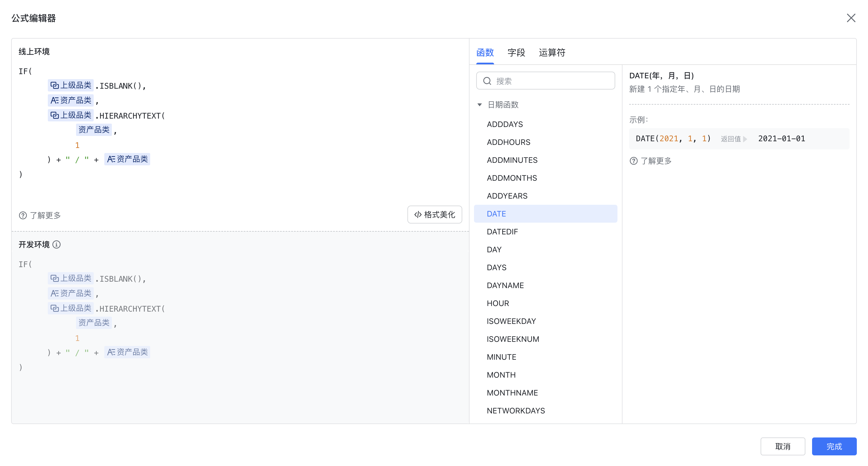The image size is (868, 466).
Task: Click .HIERARCHYTEXT( in online formula
Action: click(130, 116)
